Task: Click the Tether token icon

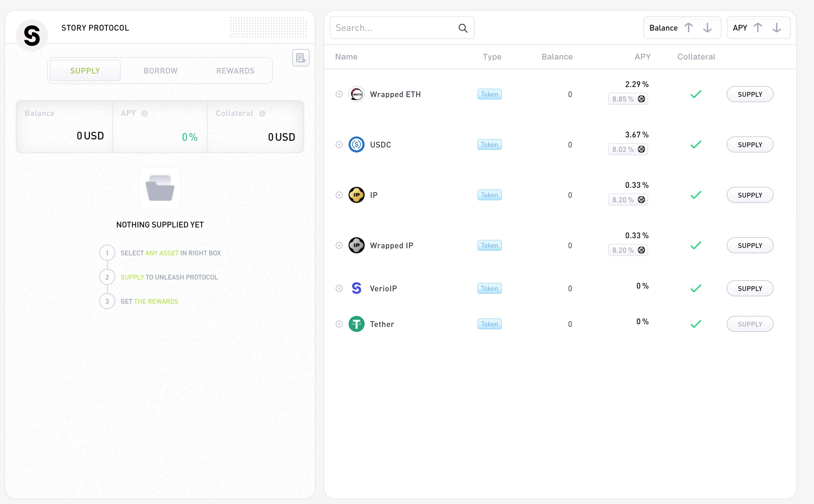Action: (356, 324)
